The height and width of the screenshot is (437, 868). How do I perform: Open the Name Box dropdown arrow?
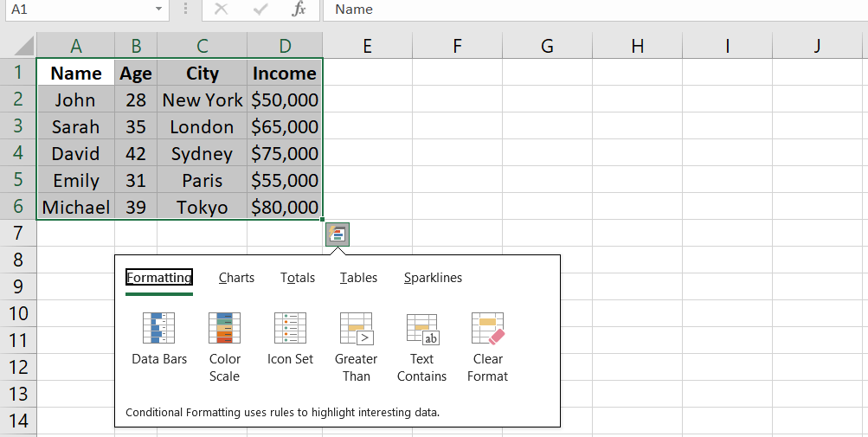point(158,10)
